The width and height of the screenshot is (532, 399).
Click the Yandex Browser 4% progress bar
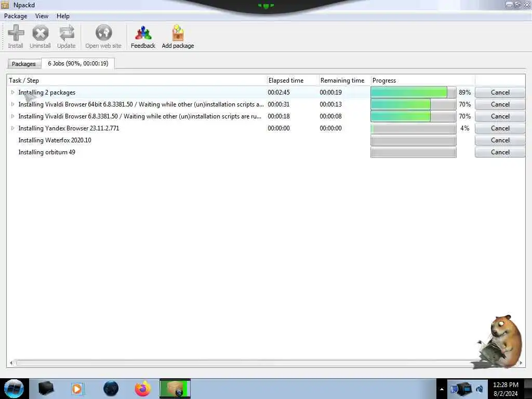pos(413,128)
